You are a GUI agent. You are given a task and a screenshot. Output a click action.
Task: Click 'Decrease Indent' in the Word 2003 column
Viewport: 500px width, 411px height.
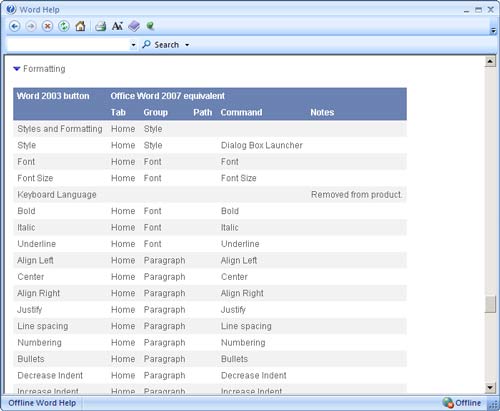click(x=50, y=375)
